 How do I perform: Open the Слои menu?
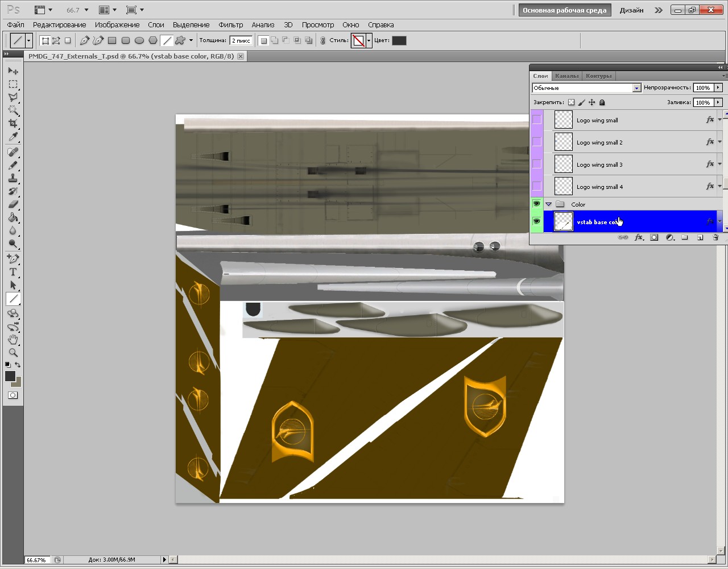(x=156, y=25)
